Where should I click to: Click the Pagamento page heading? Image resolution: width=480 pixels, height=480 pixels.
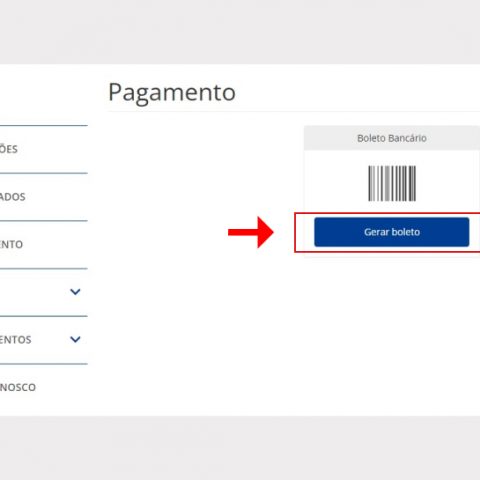[x=172, y=93]
